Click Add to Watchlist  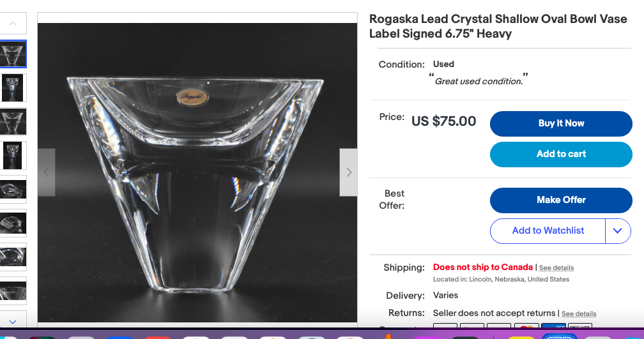[x=548, y=231]
